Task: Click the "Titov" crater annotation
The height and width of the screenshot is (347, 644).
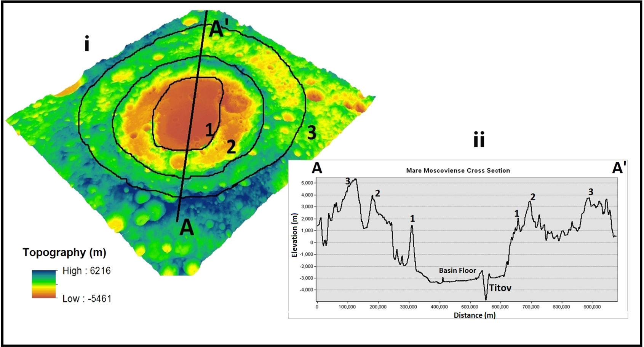Action: click(x=500, y=288)
